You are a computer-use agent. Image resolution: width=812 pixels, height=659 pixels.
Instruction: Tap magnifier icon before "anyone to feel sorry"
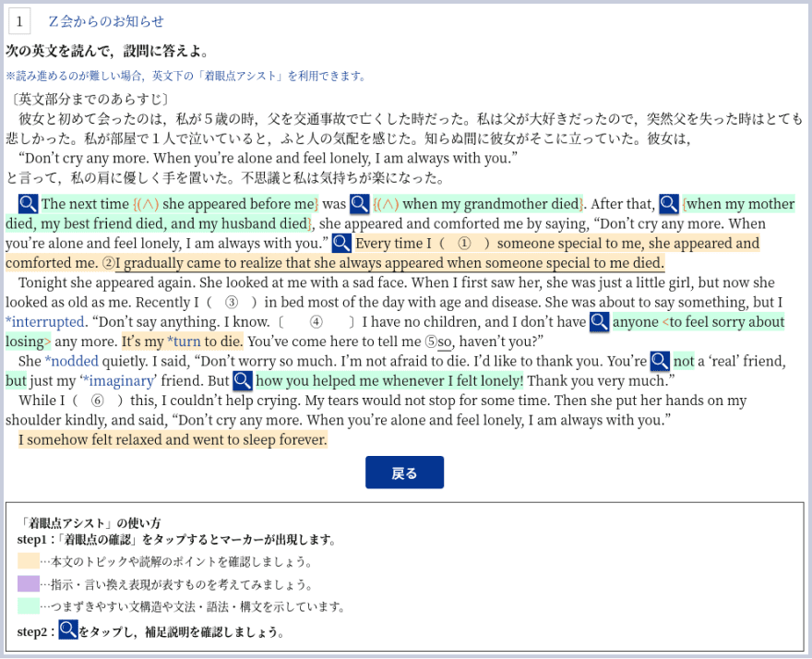click(x=599, y=322)
